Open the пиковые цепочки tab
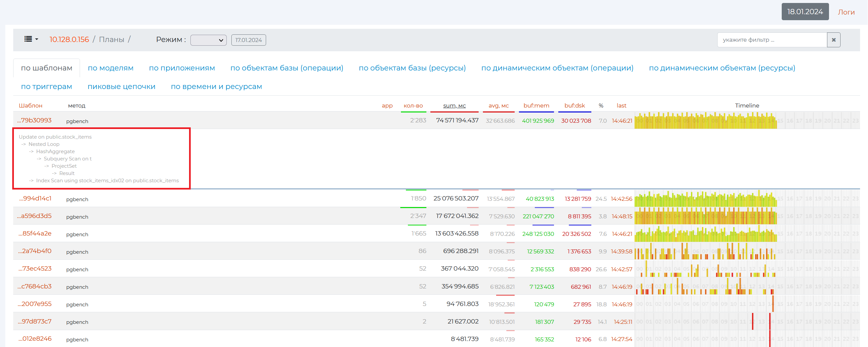Screen dimensions: 868x347 121,86
